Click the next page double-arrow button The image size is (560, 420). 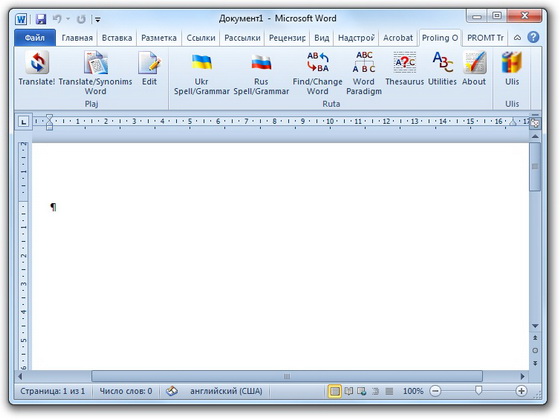click(535, 363)
